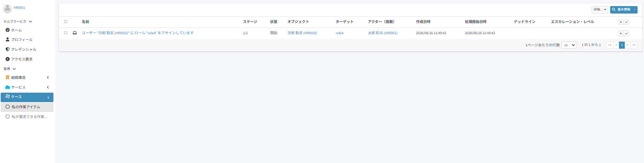
Task: Click the プロフィール person icon
Action: 7,40
